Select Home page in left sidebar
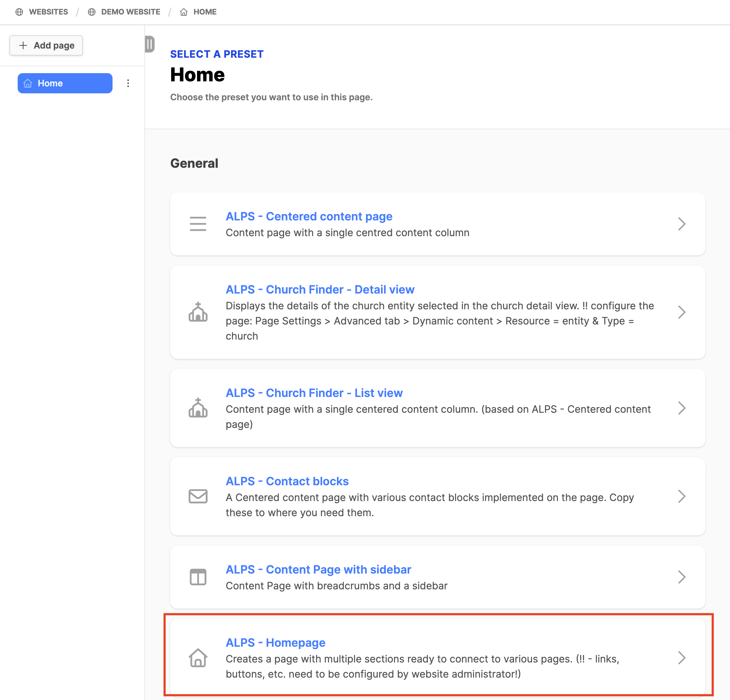The height and width of the screenshot is (700, 730). pyautogui.click(x=65, y=83)
